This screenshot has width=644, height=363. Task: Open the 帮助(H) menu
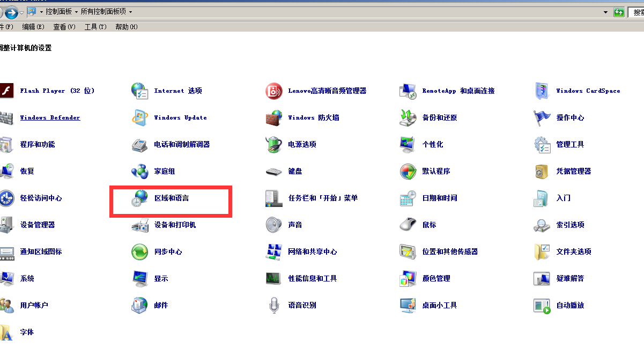point(127,27)
